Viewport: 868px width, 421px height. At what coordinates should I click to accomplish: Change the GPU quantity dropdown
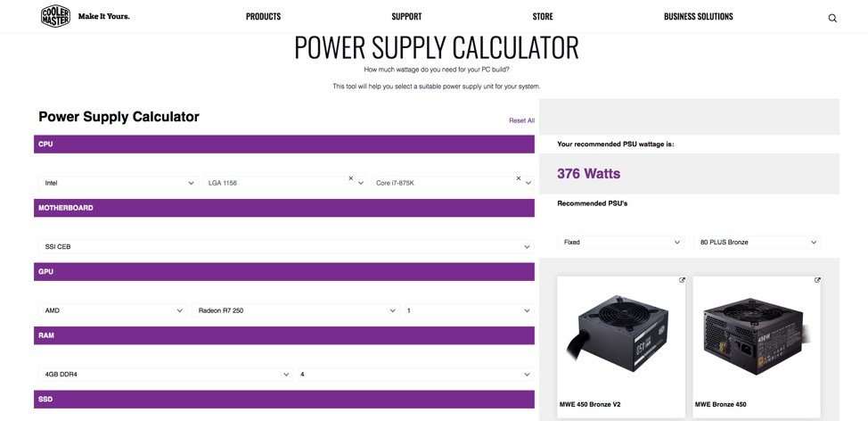468,310
